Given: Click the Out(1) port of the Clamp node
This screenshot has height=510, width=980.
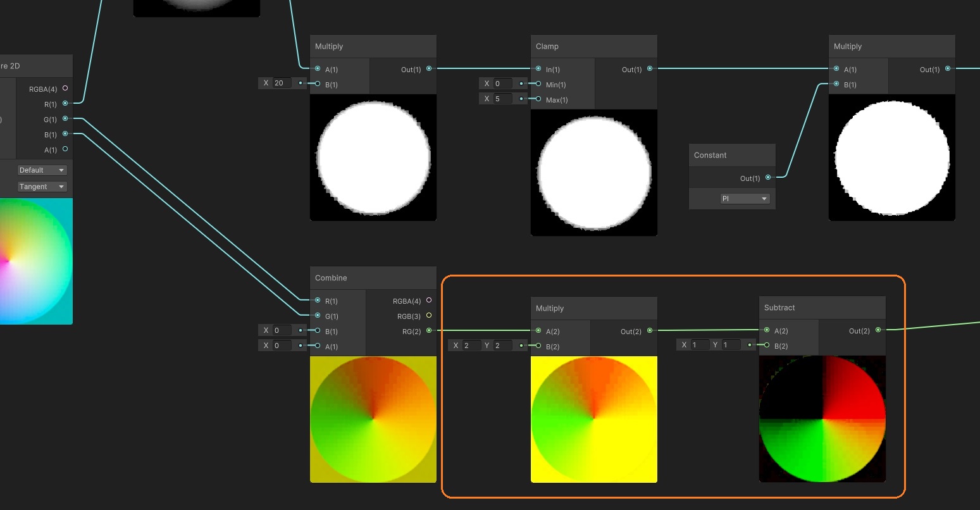Looking at the screenshot, I should (x=650, y=69).
